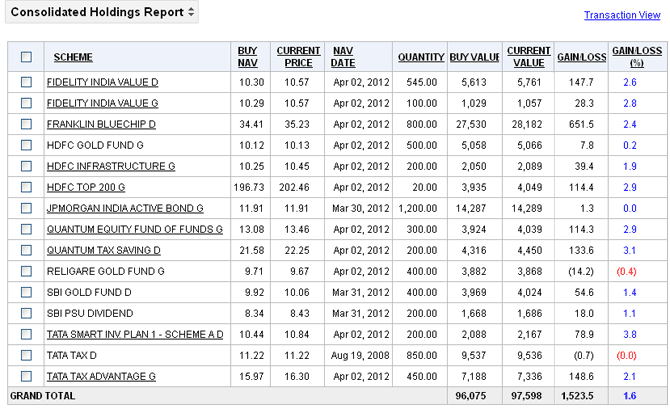The height and width of the screenshot is (409, 670).
Task: Click the SBI GOLD FUND D name
Action: (x=89, y=292)
